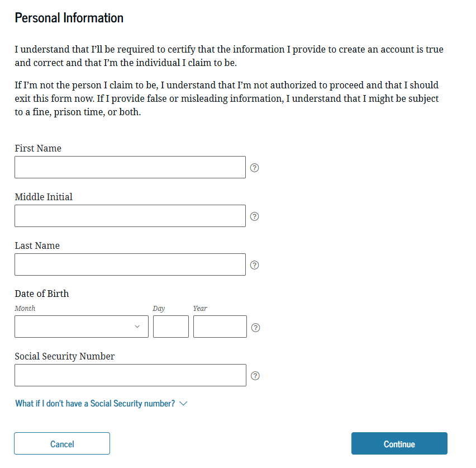Open help icon next to First Name
Viewport: 476px width, 468px height.
point(255,167)
